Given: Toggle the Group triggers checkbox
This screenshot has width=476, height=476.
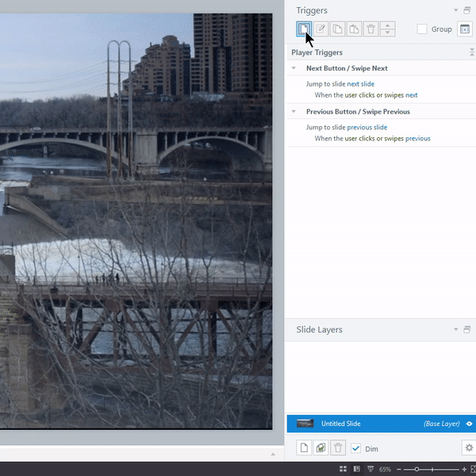Looking at the screenshot, I should pos(422,29).
